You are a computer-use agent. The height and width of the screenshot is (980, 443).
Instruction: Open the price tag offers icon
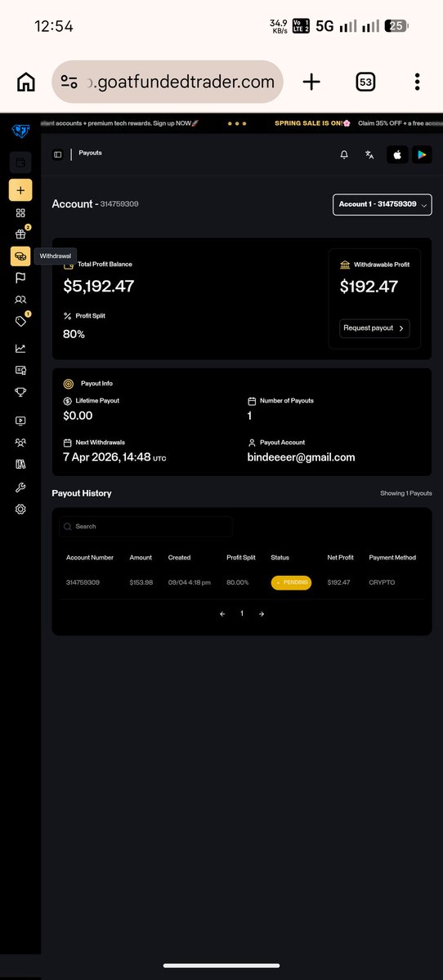pyautogui.click(x=20, y=321)
